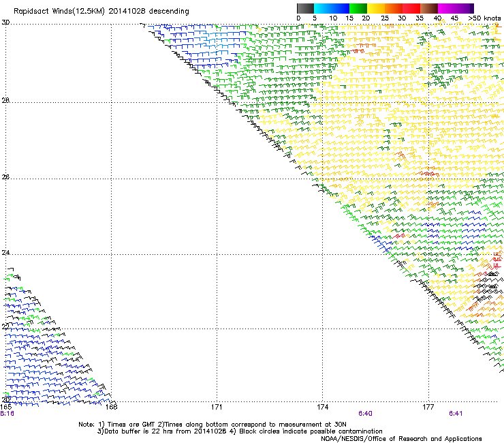
Task: Click the longitude label 174
Action: 322,407
